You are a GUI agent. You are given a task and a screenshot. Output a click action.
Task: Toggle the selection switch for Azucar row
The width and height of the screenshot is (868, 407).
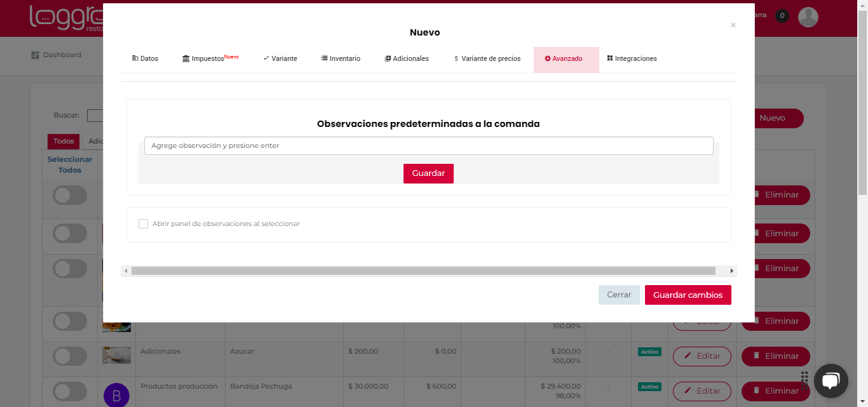(x=70, y=356)
